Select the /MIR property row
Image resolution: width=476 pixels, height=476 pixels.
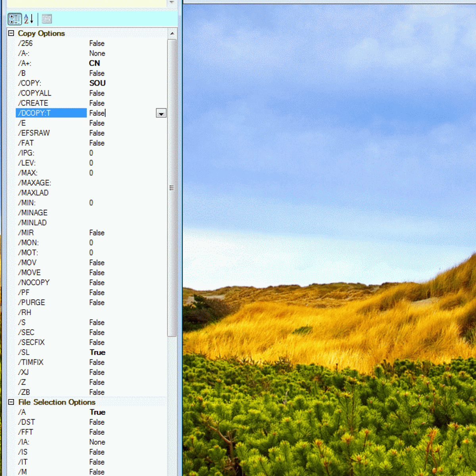[x=26, y=233]
